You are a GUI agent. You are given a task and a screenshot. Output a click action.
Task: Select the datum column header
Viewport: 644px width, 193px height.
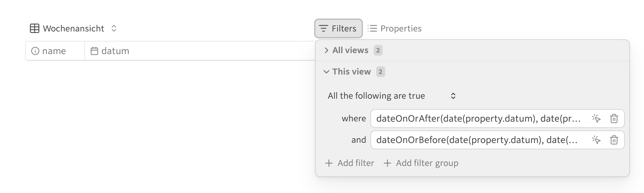[200, 51]
